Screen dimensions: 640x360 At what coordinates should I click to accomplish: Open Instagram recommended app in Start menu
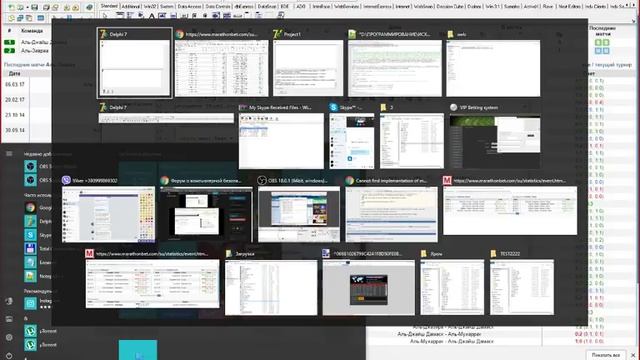(30, 303)
